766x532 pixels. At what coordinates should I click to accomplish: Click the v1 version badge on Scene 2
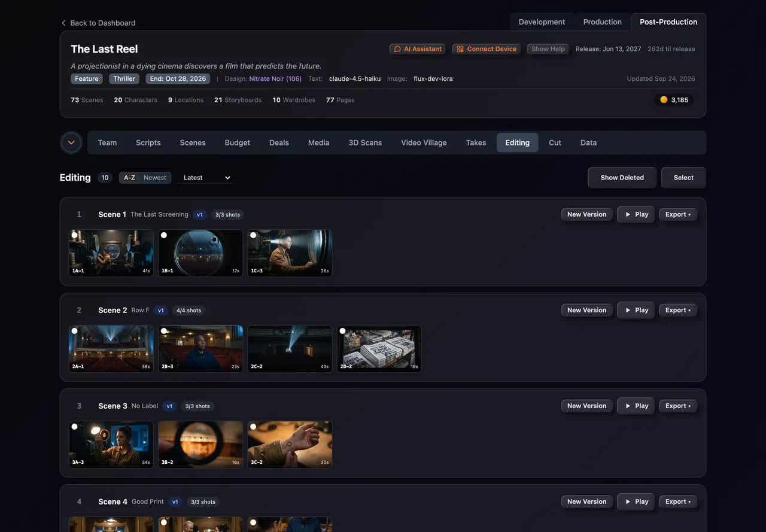(160, 310)
